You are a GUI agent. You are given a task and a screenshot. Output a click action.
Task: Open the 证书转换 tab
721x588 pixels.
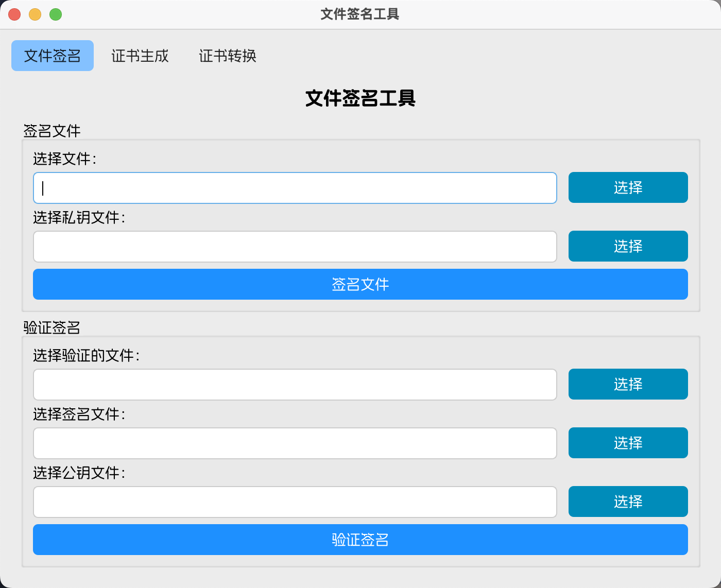pyautogui.click(x=228, y=56)
